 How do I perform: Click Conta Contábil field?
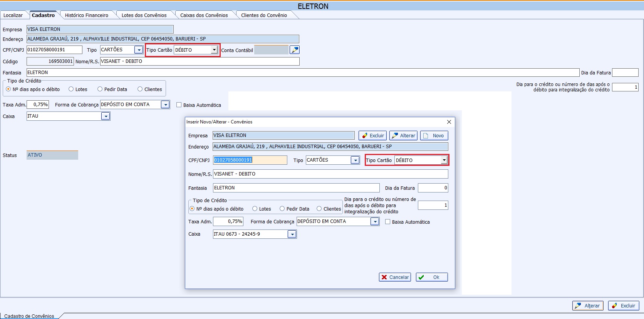click(x=271, y=50)
